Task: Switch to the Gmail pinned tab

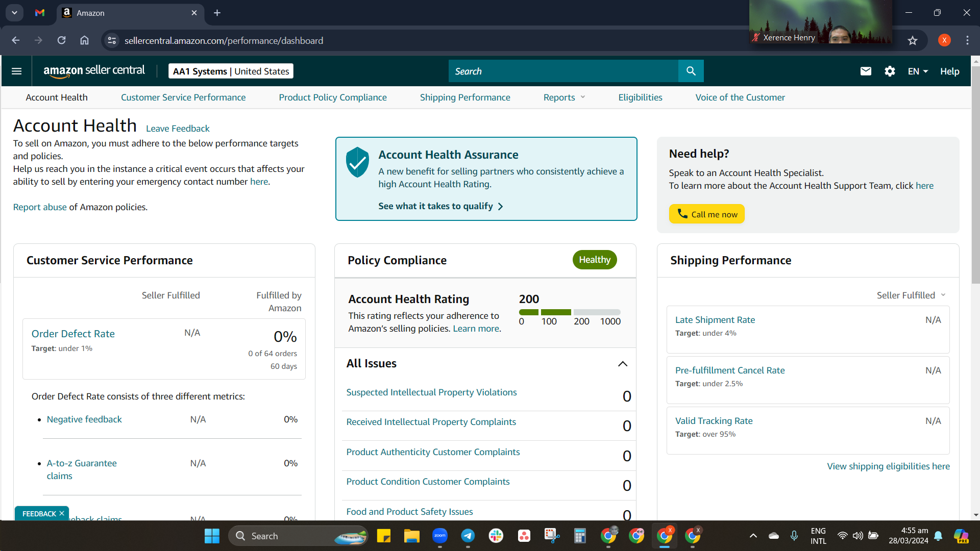Action: [x=40, y=13]
